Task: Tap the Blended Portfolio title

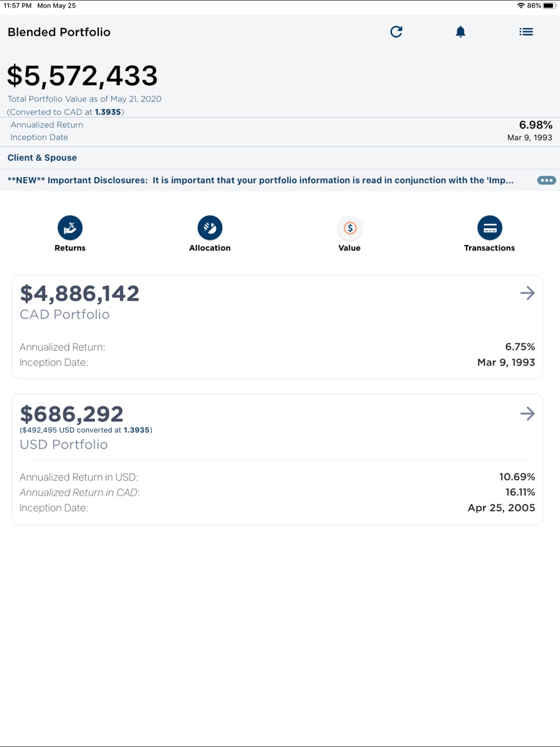Action: 59,32
